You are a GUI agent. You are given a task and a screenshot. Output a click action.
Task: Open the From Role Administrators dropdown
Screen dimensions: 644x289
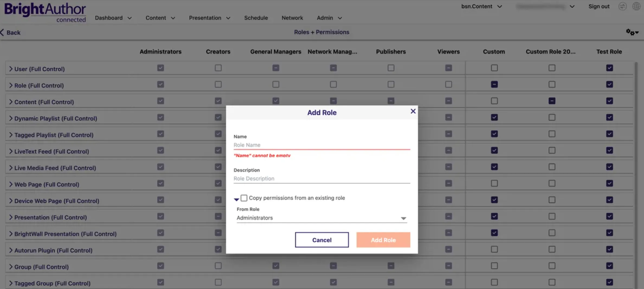coord(321,218)
